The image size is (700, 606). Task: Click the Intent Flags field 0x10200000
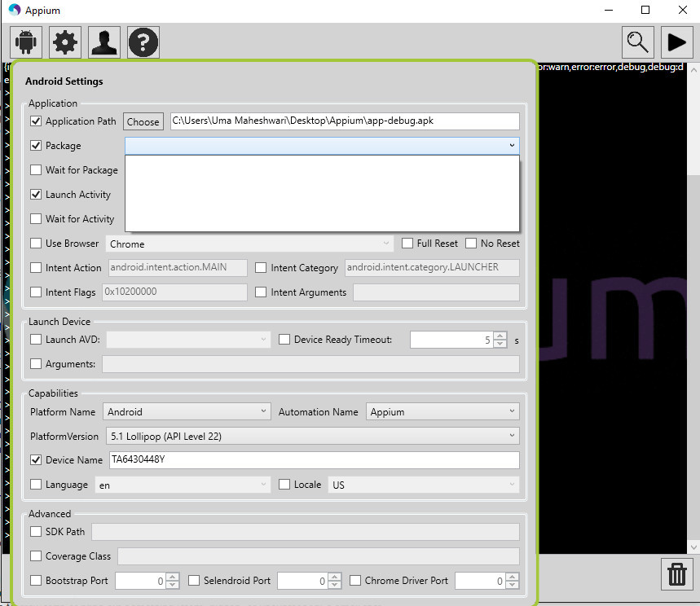[x=174, y=292]
